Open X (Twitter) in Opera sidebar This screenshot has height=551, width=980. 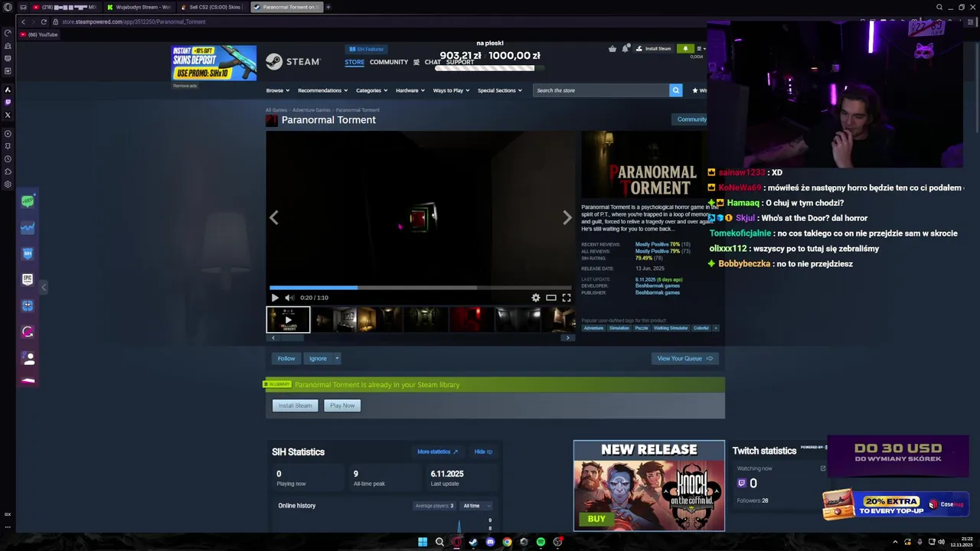(8, 115)
